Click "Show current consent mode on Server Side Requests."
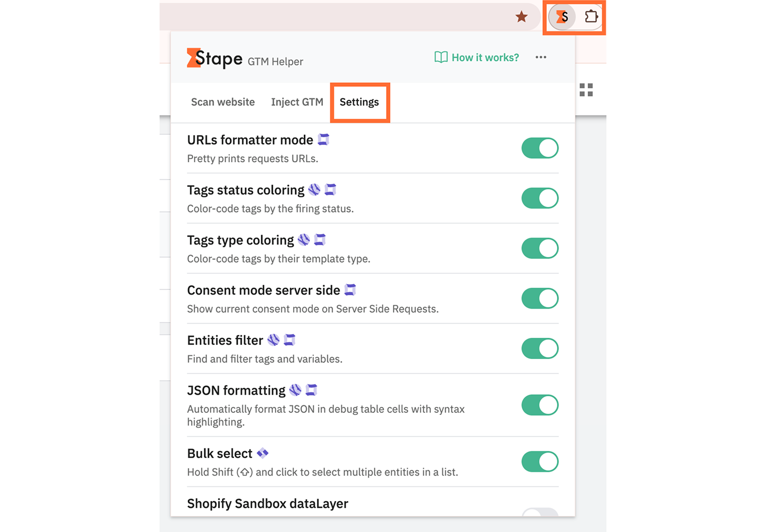 313,309
